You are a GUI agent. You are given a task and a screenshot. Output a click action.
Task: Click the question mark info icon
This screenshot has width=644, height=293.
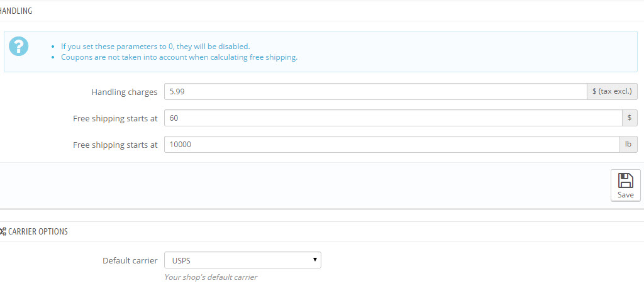(x=19, y=46)
